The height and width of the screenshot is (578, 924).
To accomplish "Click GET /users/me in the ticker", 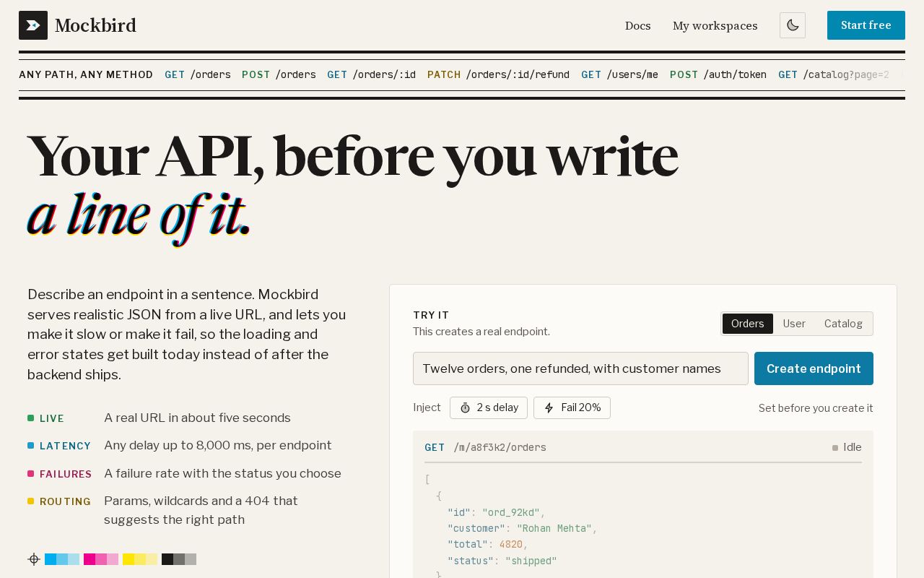I will (x=619, y=74).
